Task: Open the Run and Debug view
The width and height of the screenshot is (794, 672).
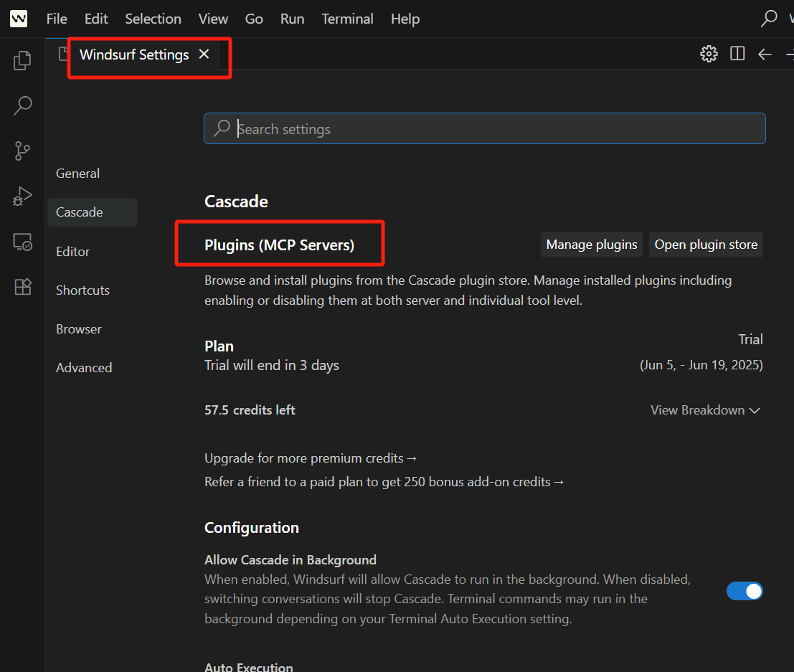Action: point(22,196)
